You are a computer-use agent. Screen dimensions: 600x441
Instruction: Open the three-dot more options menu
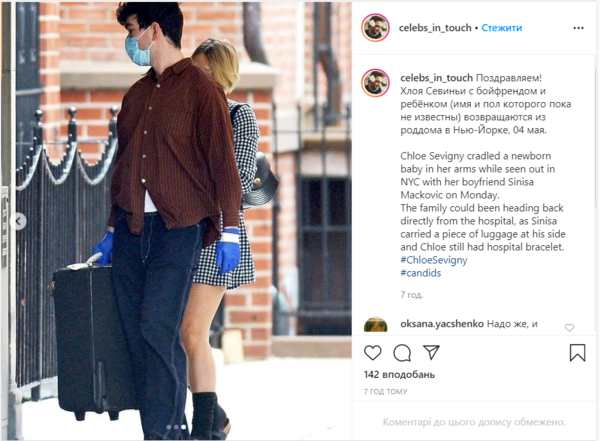point(579,28)
